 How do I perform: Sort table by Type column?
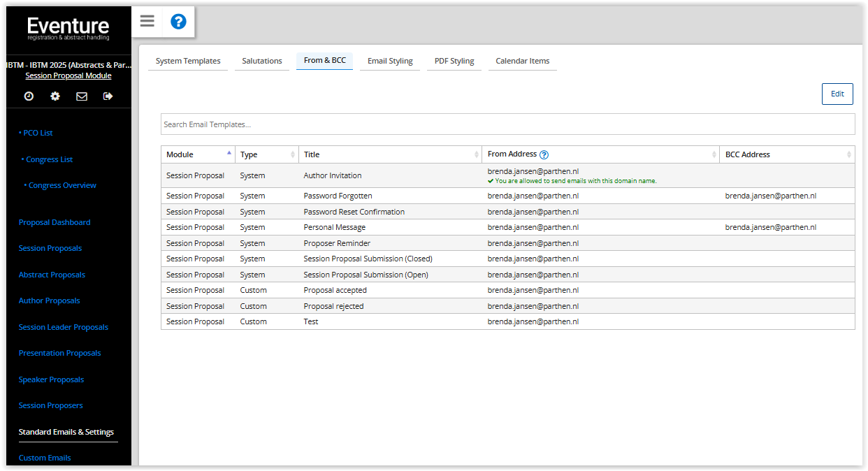[266, 154]
